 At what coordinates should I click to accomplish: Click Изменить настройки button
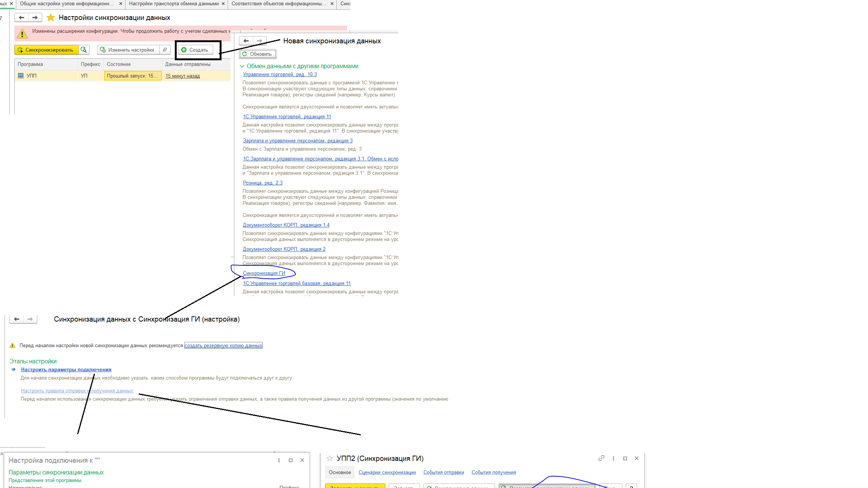click(128, 50)
